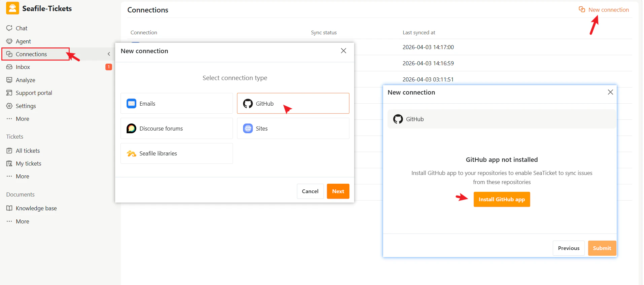Open the Support portal icon
The height and width of the screenshot is (285, 644).
click(x=9, y=93)
